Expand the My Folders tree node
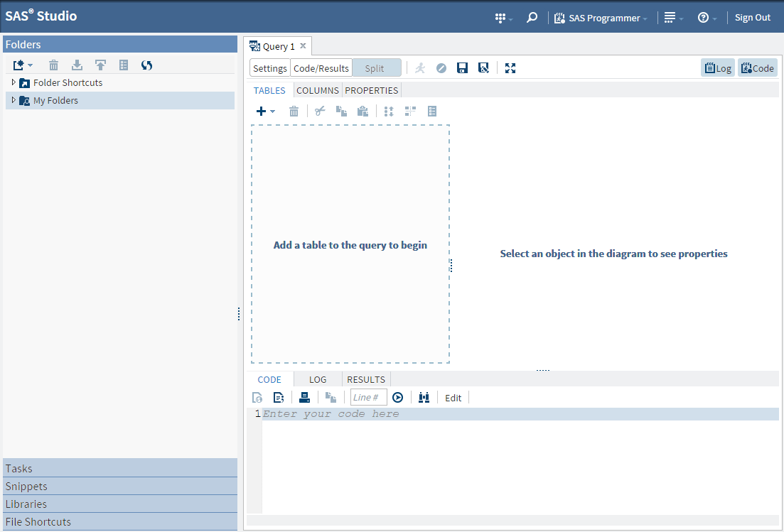784x532 pixels. [14, 100]
